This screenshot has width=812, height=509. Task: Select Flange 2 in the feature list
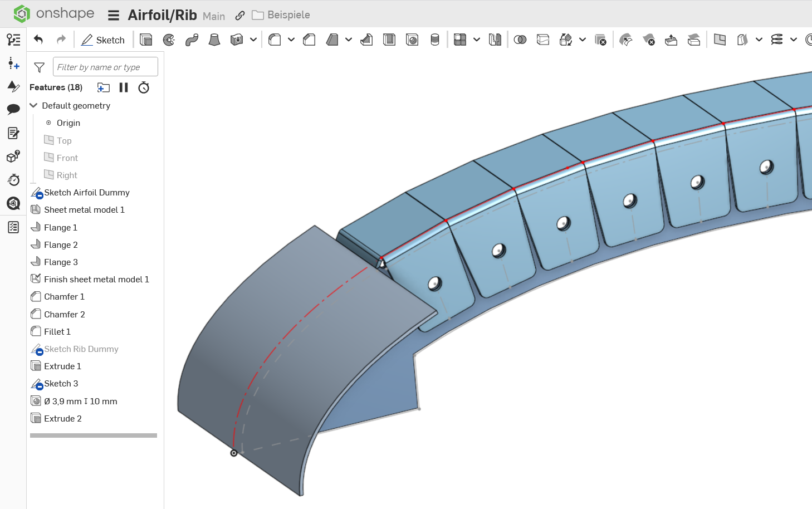tap(61, 245)
